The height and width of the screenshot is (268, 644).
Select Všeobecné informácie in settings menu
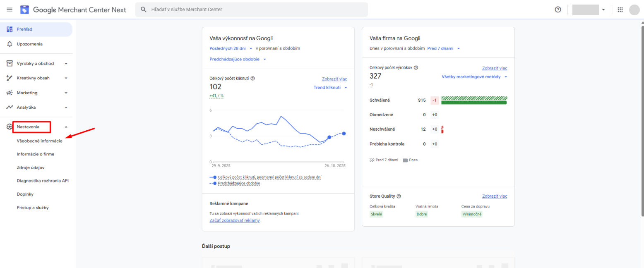coord(40,141)
